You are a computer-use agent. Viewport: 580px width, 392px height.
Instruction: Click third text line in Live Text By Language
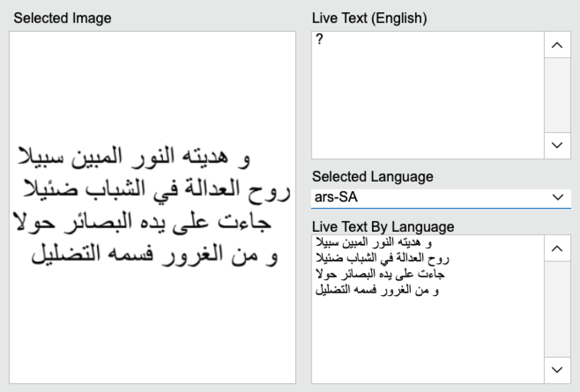pos(380,274)
